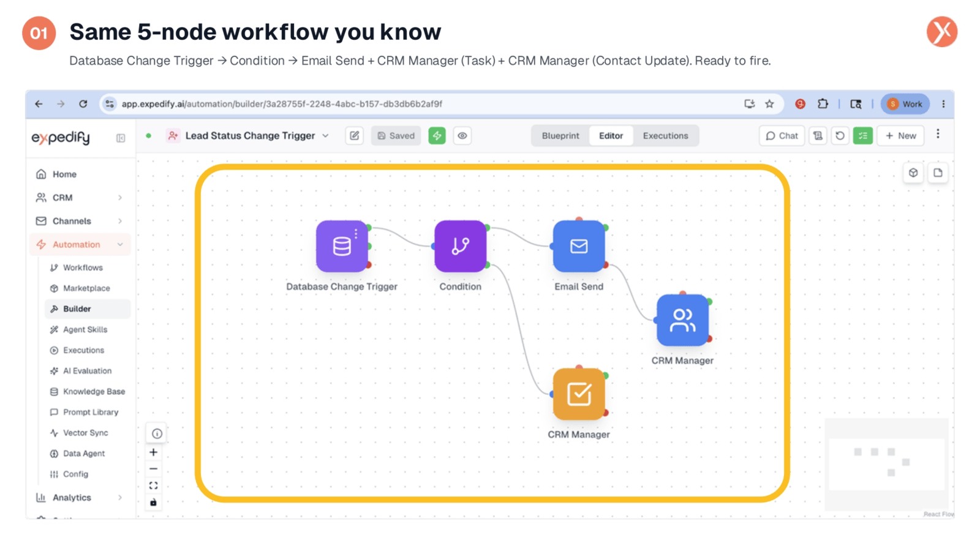
Task: Switch to the Blueprint tab
Action: (x=560, y=136)
